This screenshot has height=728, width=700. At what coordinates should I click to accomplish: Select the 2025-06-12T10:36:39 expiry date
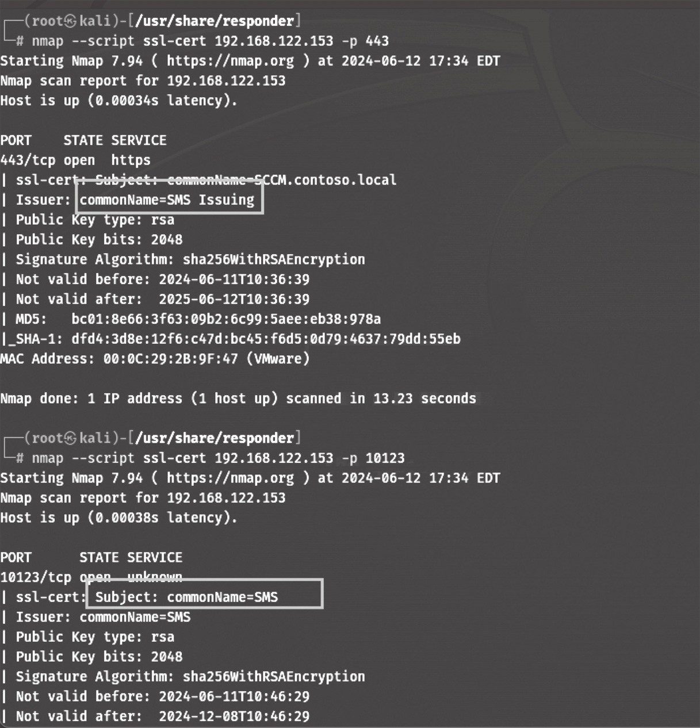(x=234, y=300)
